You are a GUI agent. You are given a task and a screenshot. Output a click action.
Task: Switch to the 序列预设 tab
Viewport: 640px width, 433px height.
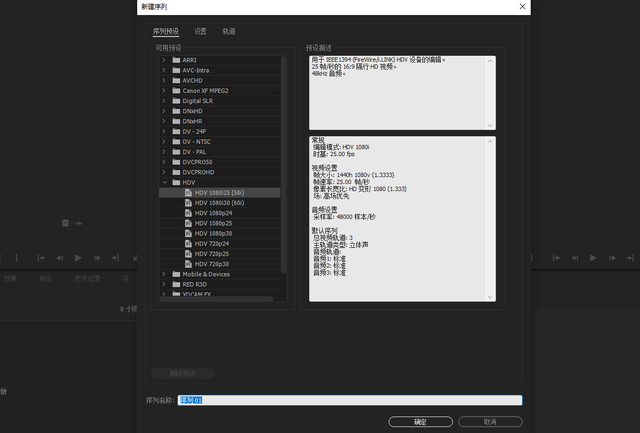(166, 31)
